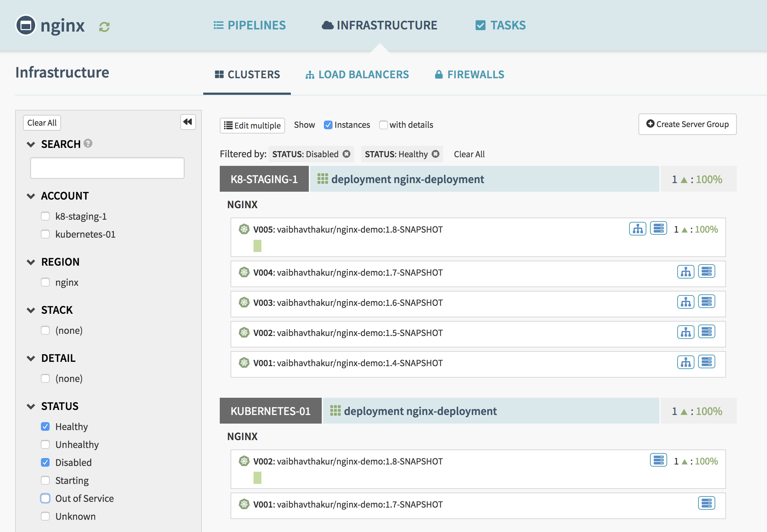Switch to FIREWALLS sub-tab
Viewport: 767px width, 532px height.
(x=469, y=74)
